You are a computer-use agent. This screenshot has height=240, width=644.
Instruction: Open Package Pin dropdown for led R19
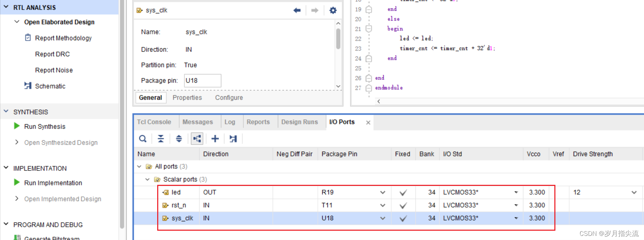pos(383,192)
